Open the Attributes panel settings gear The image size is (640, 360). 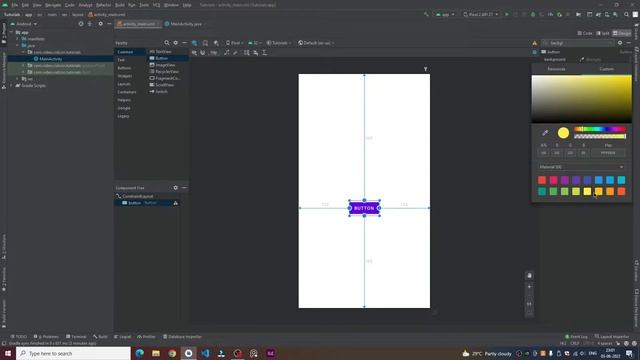tap(620, 43)
